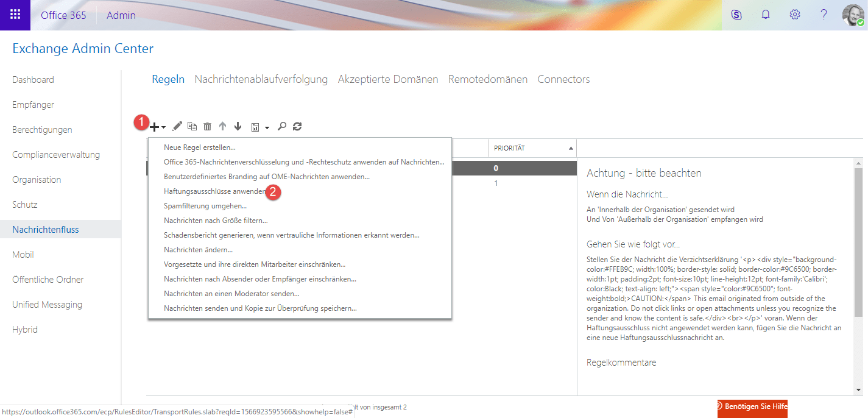868x418 pixels.
Task: Expand the report icon dropdown arrow
Action: [x=267, y=127]
